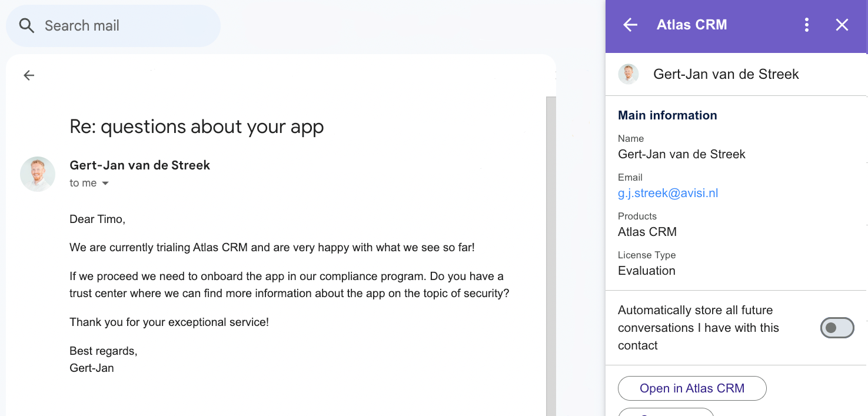
Task: Click the contact avatar in Atlas CRM panel
Action: tap(628, 74)
